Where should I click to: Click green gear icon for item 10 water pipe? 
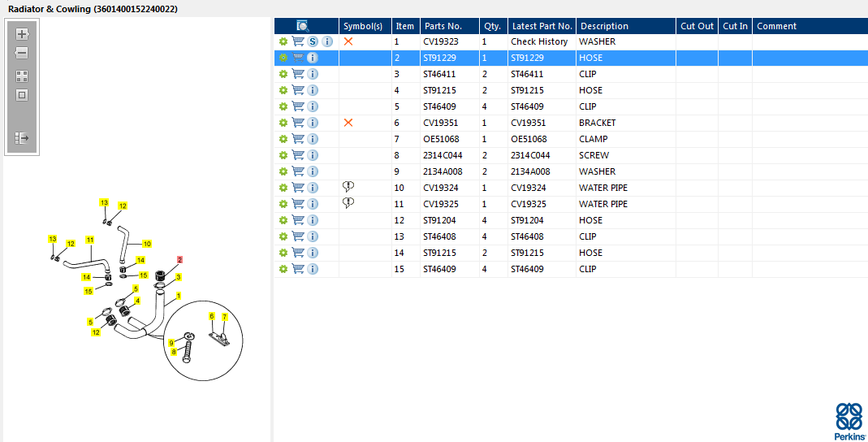tap(283, 188)
